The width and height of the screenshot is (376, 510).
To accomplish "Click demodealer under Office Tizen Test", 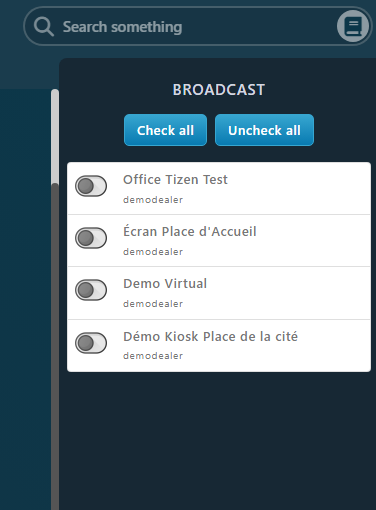I will pos(153,200).
